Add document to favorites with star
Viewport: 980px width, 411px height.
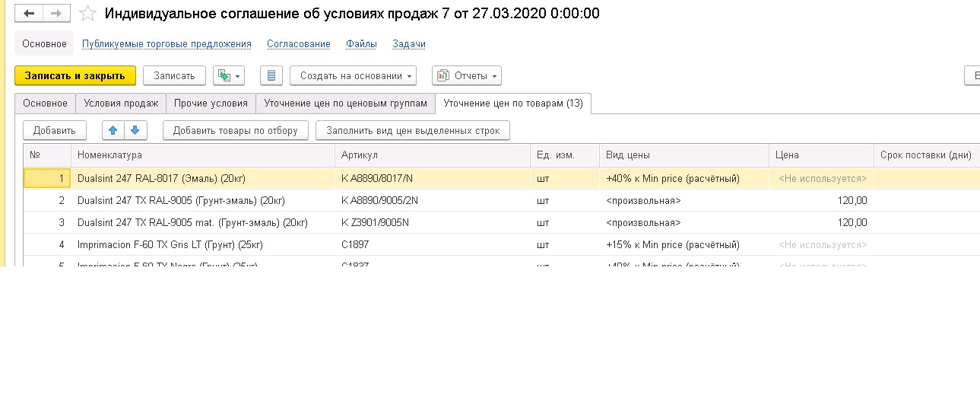click(x=88, y=14)
